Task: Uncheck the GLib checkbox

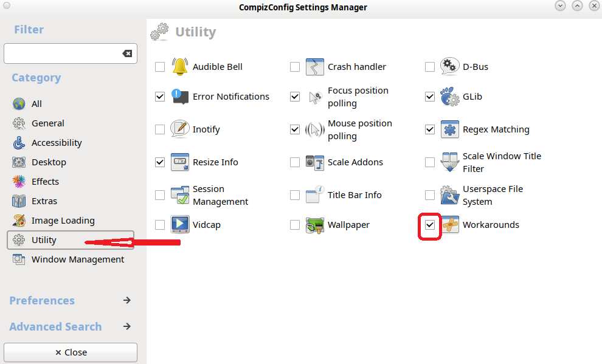Action: coord(430,97)
